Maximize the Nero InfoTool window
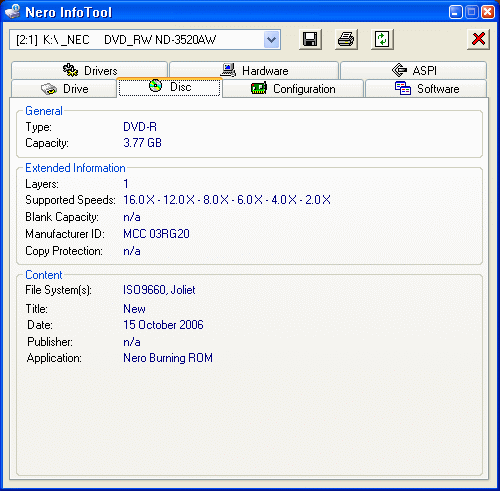The image size is (500, 491). click(472, 12)
